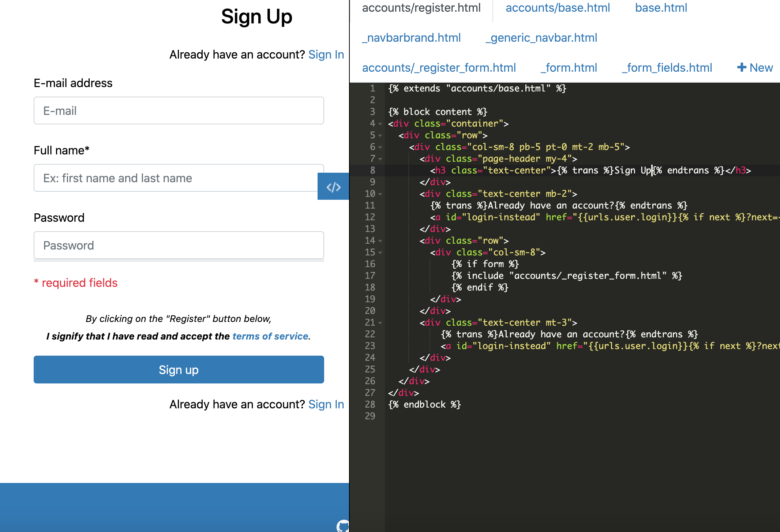Collapse code fold arrow on line 7
This screenshot has width=780, height=532.
pos(380,159)
